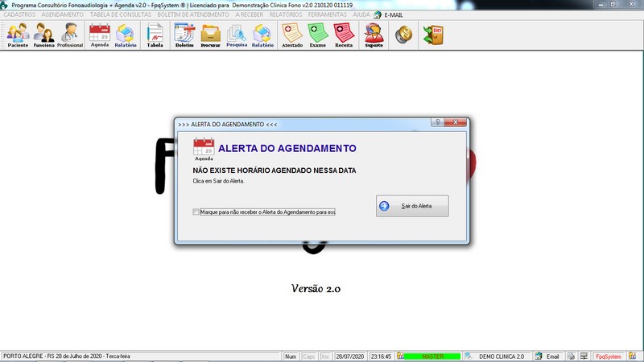Image resolution: width=644 pixels, height=362 pixels.
Task: Click the E-MAIL menu label
Action: pyautogui.click(x=394, y=14)
